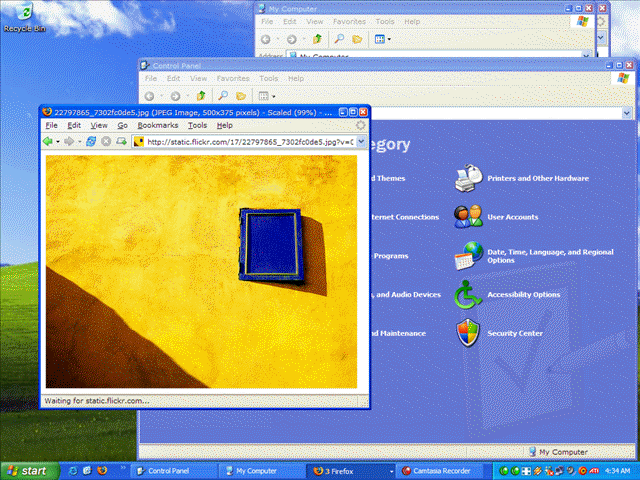Click Folders icon in Control Panel toolbar
Viewport: 640px width, 480px height.
coord(241,96)
